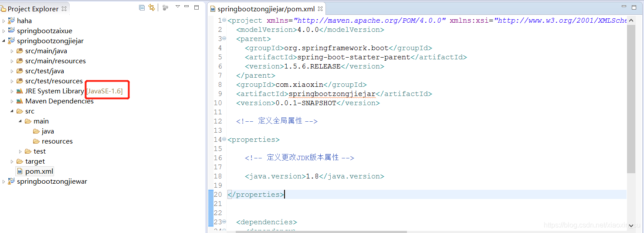This screenshot has width=644, height=233.
Task: Click 4.0.0 modelVersion text
Action: click(308, 30)
